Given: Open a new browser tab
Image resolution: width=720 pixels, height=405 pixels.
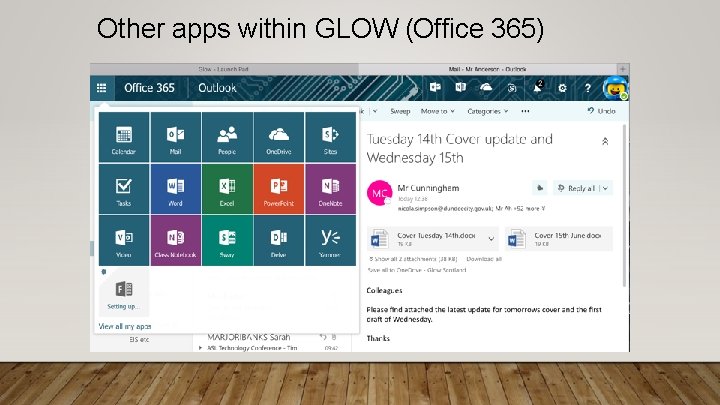Looking at the screenshot, I should tap(623, 69).
